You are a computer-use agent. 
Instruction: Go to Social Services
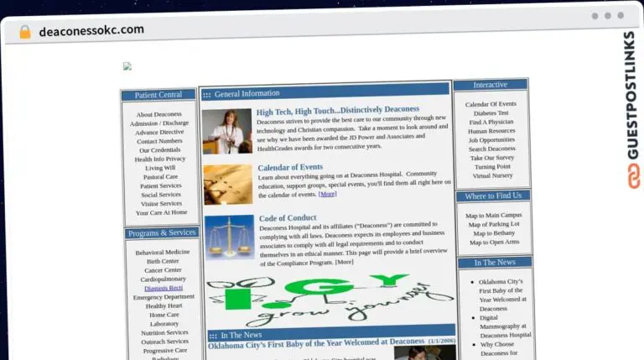coord(161,195)
